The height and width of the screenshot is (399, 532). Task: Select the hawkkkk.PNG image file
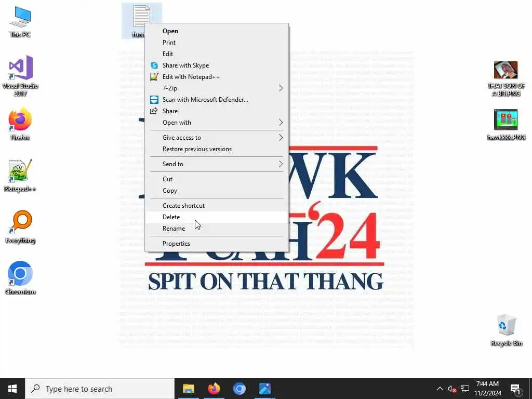tap(506, 124)
